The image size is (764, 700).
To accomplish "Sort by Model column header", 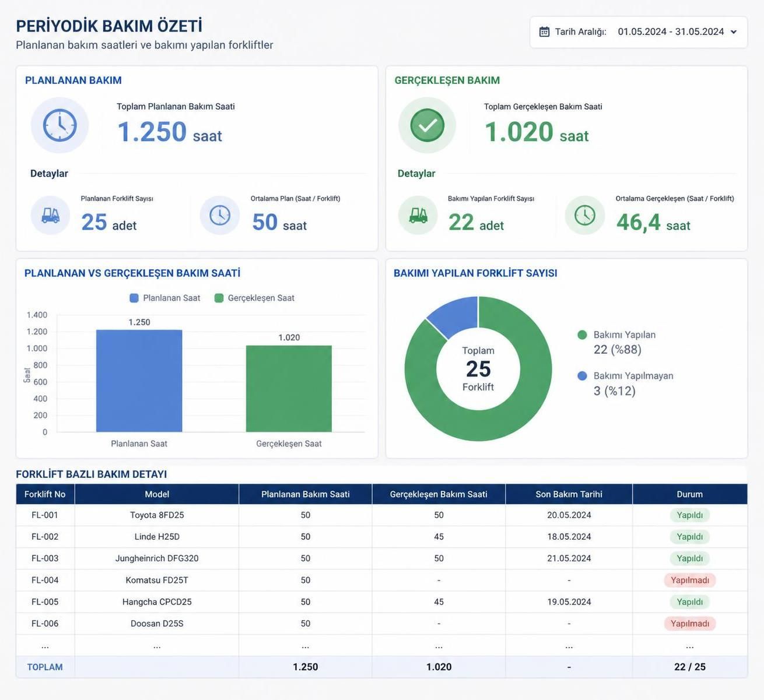I will pyautogui.click(x=157, y=494).
